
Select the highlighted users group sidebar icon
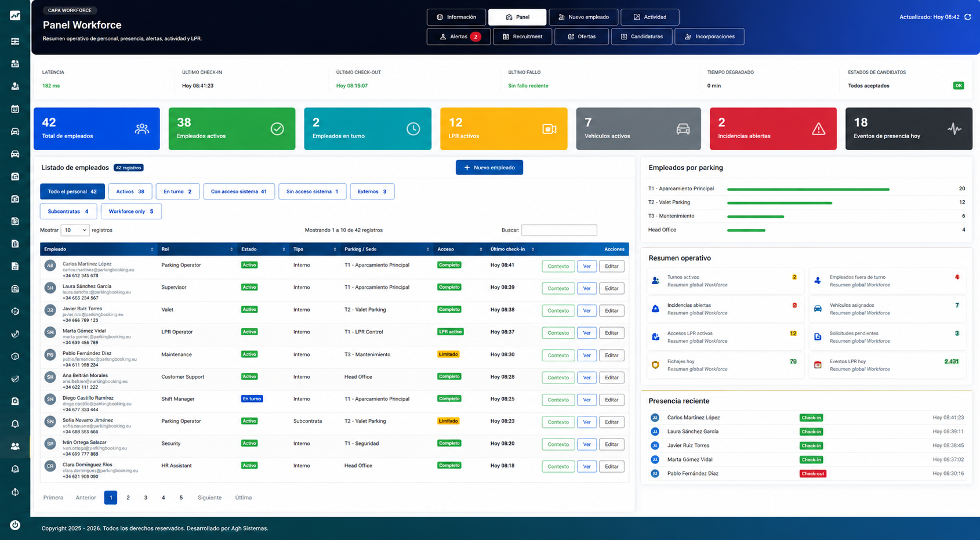click(x=15, y=447)
